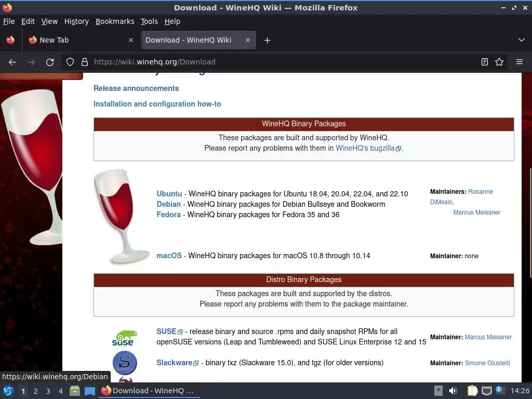Open the macOS packages link

pyautogui.click(x=169, y=256)
